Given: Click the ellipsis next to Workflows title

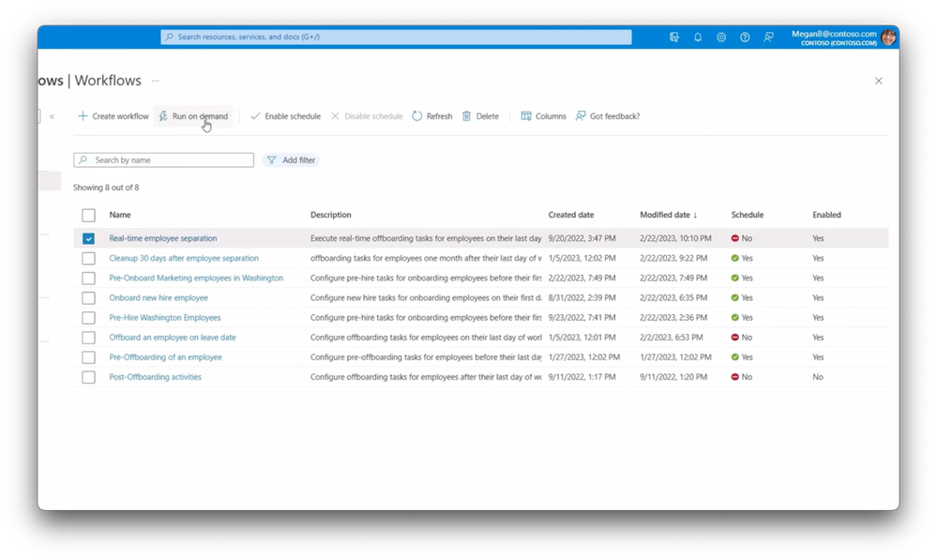Looking at the screenshot, I should point(156,81).
